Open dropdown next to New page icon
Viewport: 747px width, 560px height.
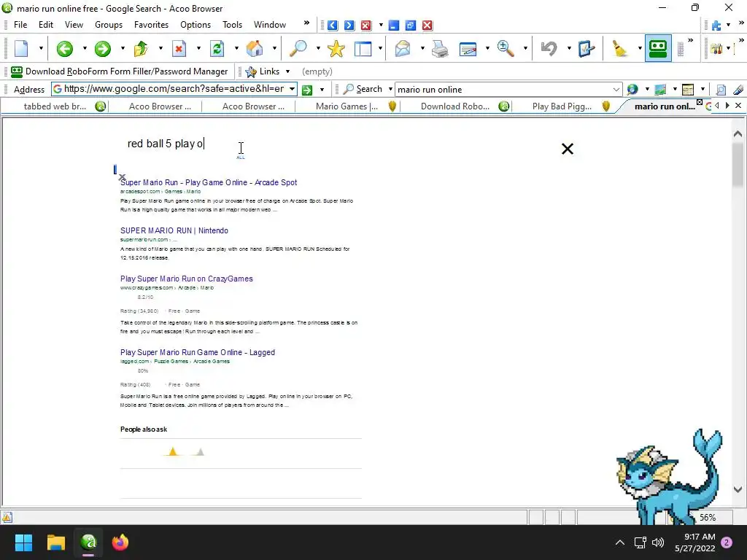pyautogui.click(x=41, y=48)
